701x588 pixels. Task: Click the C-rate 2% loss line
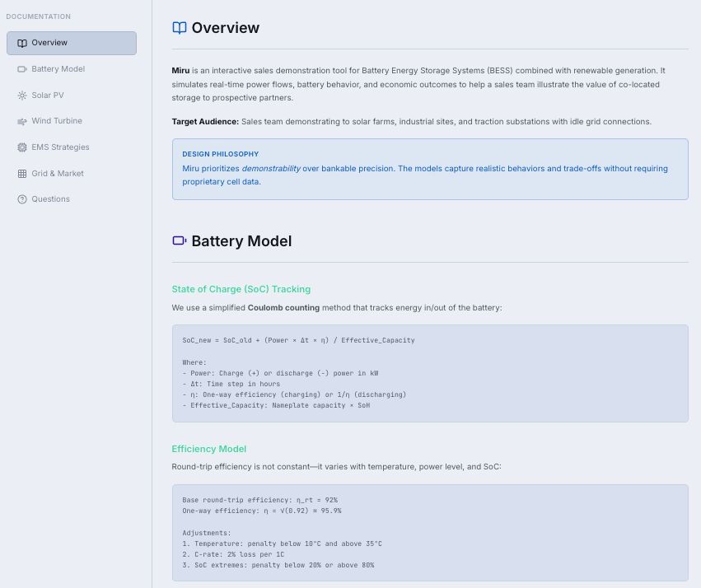click(x=233, y=554)
